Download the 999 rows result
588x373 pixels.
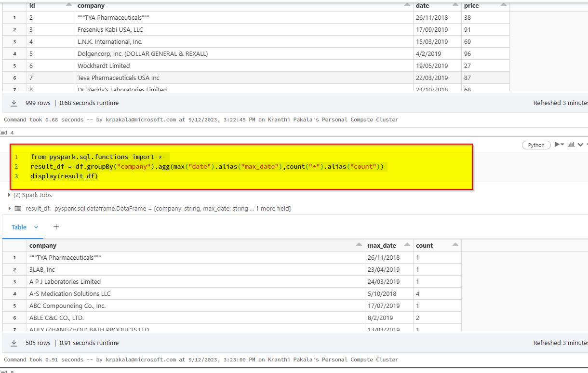pyautogui.click(x=14, y=103)
